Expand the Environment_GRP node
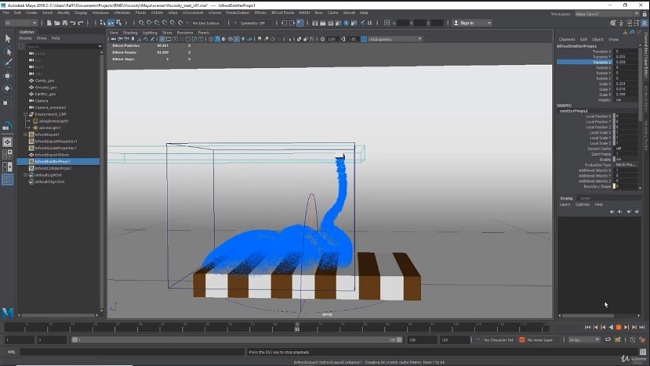The width and height of the screenshot is (650, 366). point(26,114)
